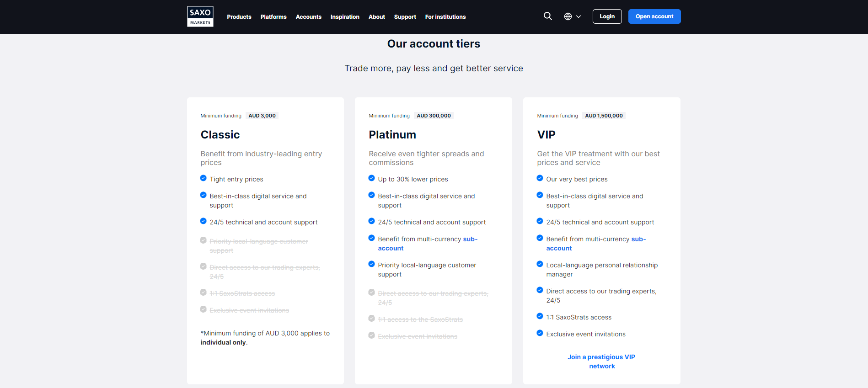This screenshot has height=388, width=868.
Task: Open the Products menu
Action: point(239,17)
